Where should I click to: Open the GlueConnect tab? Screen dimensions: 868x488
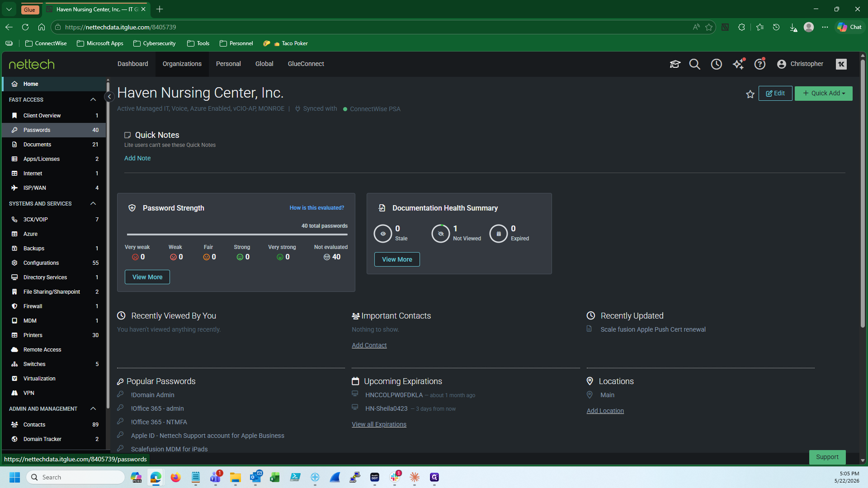[x=306, y=64]
